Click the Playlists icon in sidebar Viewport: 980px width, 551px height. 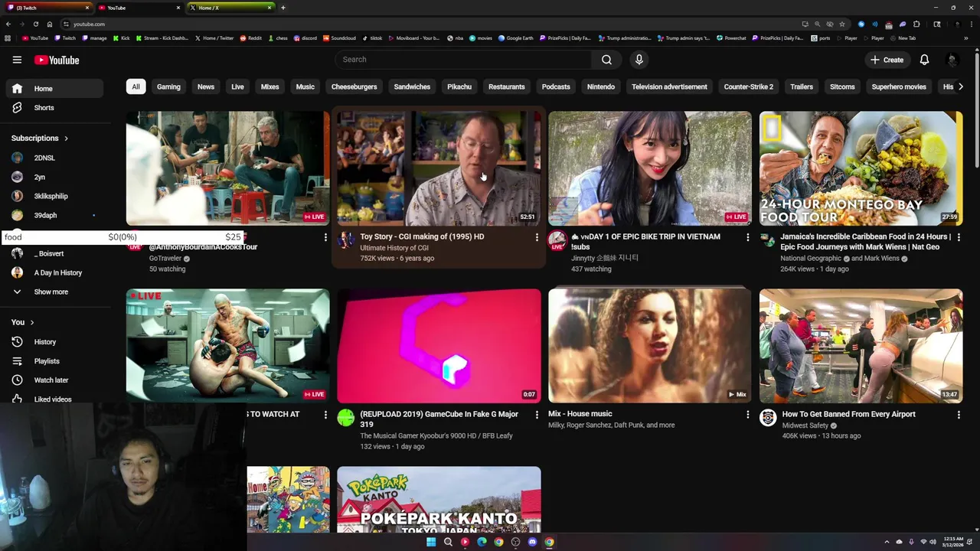pyautogui.click(x=17, y=361)
